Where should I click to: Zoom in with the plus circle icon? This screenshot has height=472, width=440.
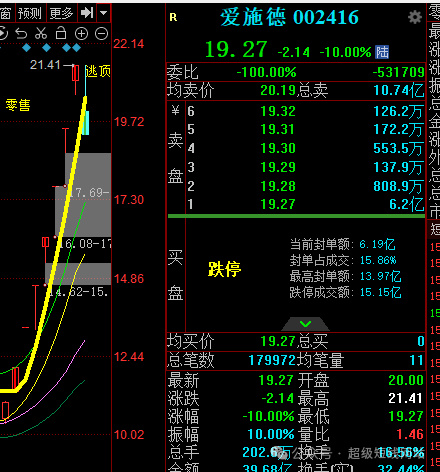82,34
